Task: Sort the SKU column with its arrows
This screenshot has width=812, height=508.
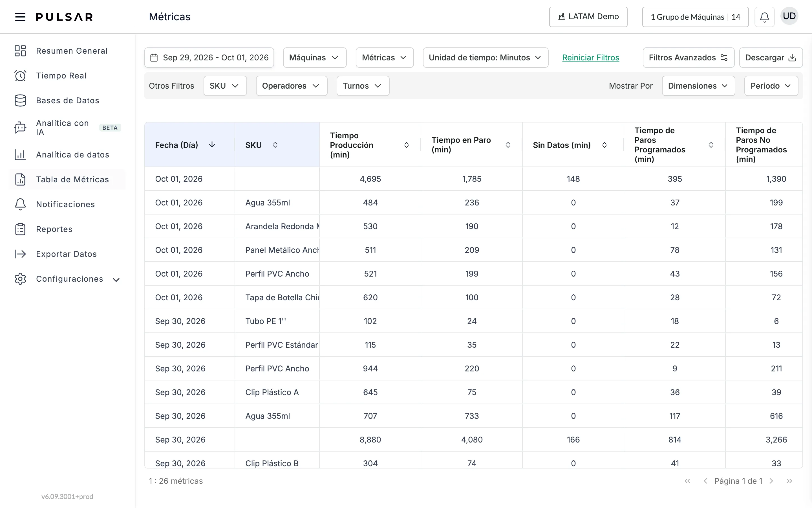Action: [x=275, y=145]
